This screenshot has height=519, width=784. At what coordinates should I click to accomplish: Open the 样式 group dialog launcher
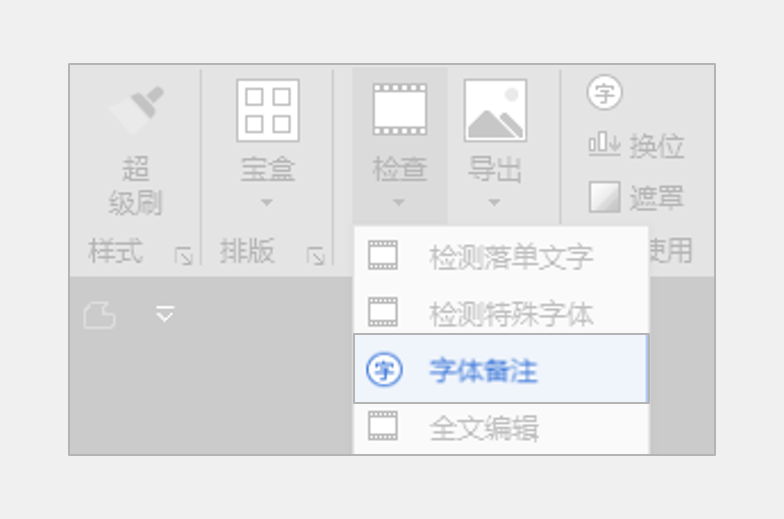184,256
